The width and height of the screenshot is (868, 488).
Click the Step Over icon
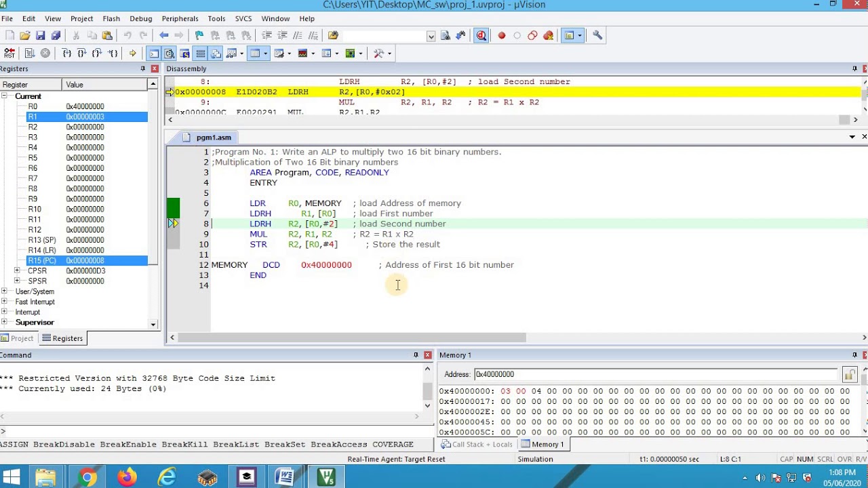82,53
